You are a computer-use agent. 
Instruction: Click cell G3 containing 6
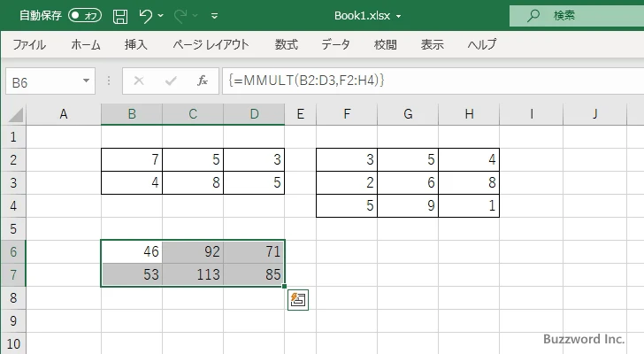tap(408, 182)
